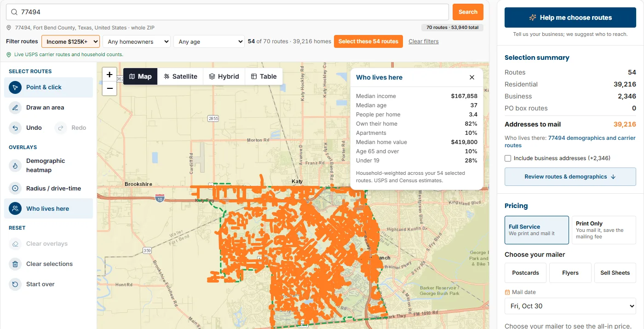The width and height of the screenshot is (644, 329).
Task: Open the Radius / drive-time target icon
Action: pyautogui.click(x=15, y=189)
